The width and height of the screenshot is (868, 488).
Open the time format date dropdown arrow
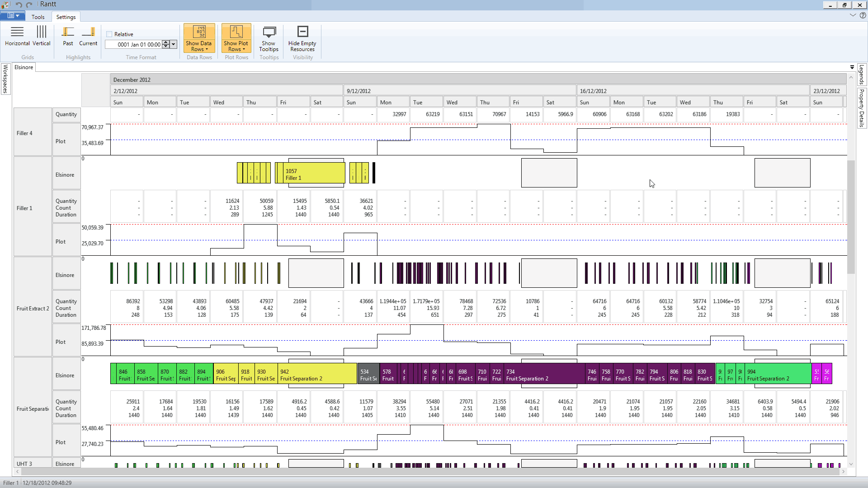(174, 44)
